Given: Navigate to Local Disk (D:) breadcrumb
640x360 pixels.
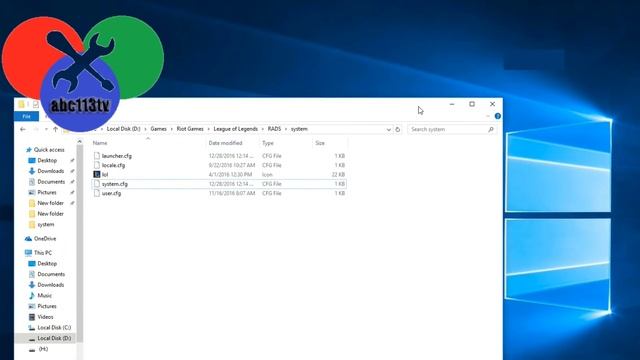Looking at the screenshot, I should pyautogui.click(x=123, y=129).
